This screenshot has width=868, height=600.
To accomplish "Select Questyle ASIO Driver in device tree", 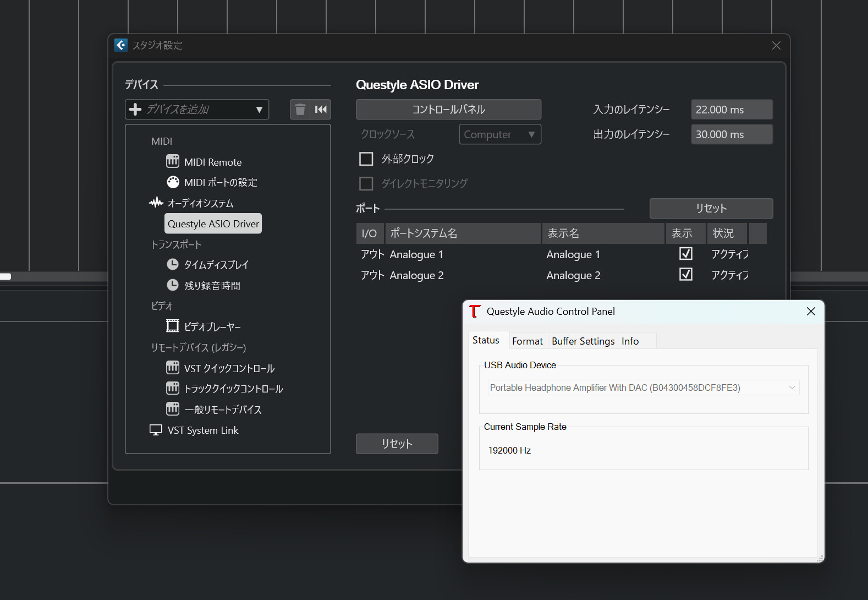I will (213, 224).
